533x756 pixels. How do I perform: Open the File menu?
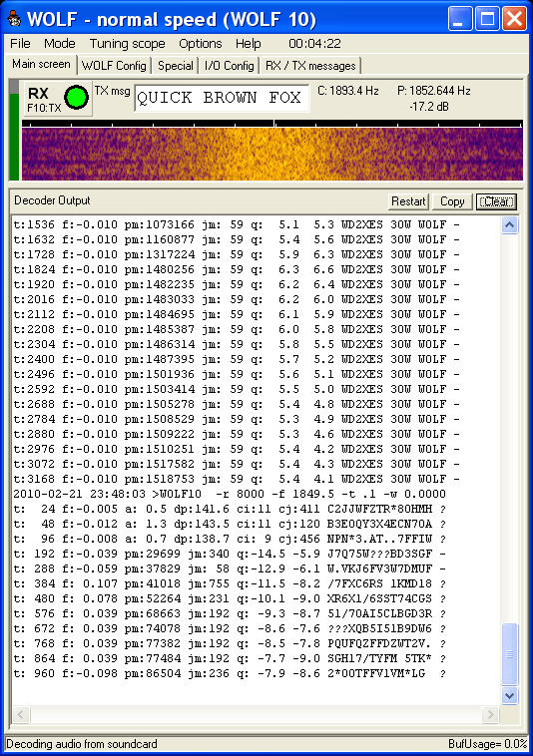[x=20, y=44]
